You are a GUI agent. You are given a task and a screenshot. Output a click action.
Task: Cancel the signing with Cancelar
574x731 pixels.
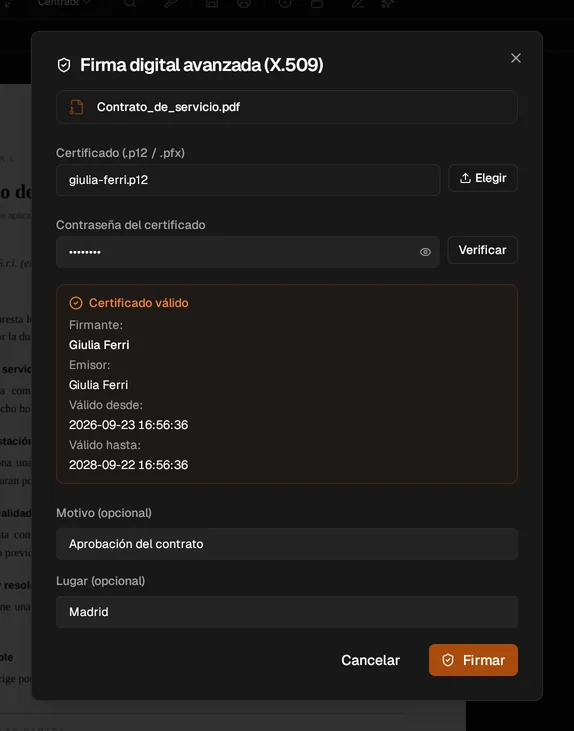[370, 660]
